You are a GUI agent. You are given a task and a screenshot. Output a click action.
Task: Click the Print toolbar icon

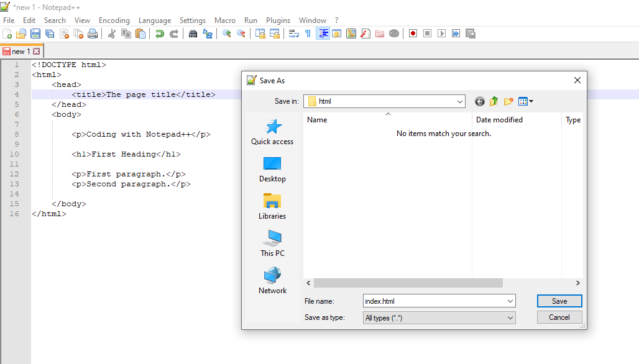pos(93,34)
